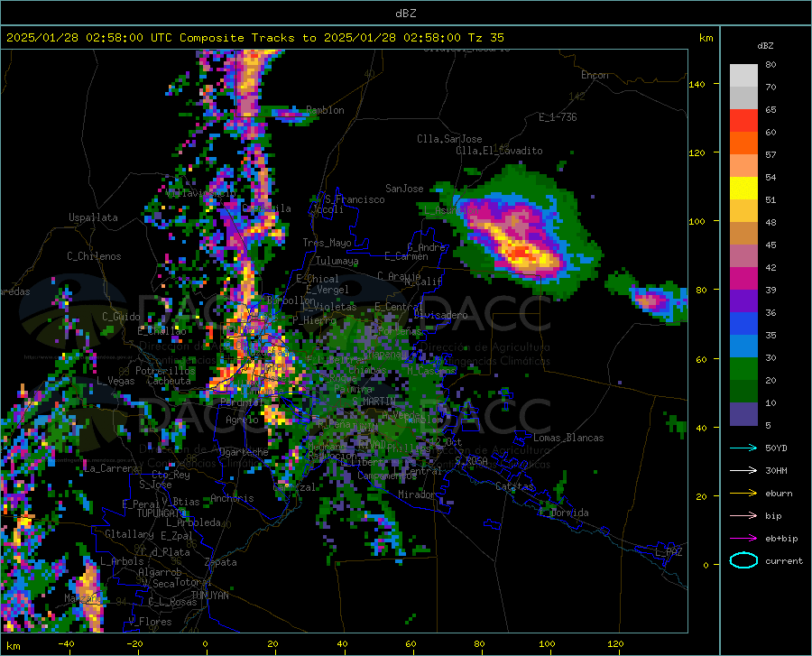The height and width of the screenshot is (656, 812).
Task: Click the 'Clla.El_Cavadito' map label
Action: coord(499,151)
